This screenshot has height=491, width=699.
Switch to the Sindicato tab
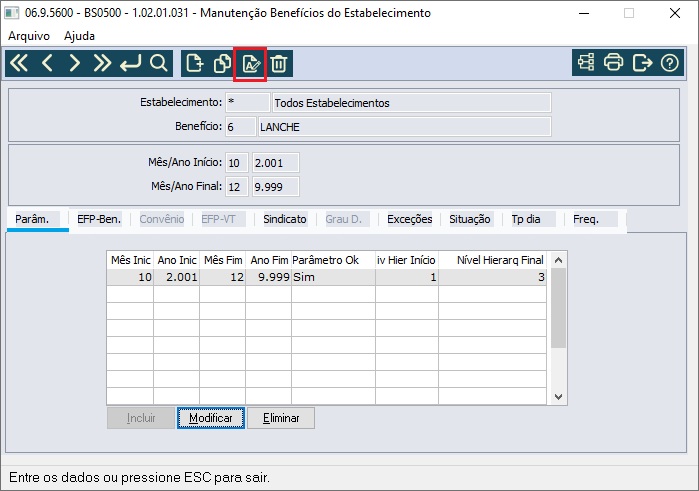pyautogui.click(x=284, y=219)
